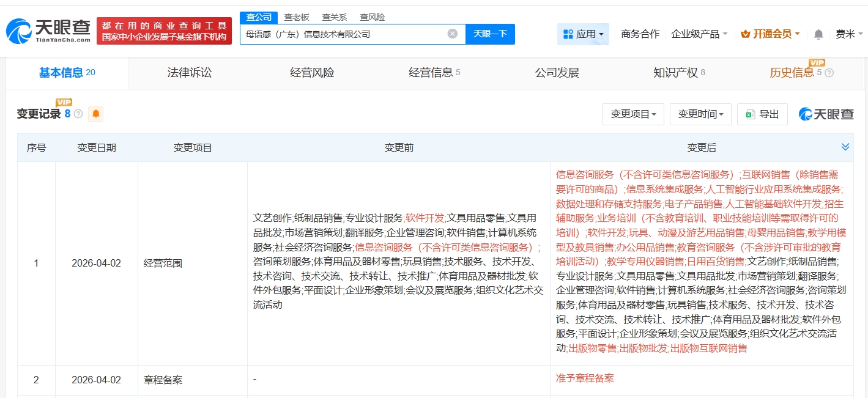Go to the 法律诉讼 tab
The width and height of the screenshot is (868, 398).
point(190,73)
